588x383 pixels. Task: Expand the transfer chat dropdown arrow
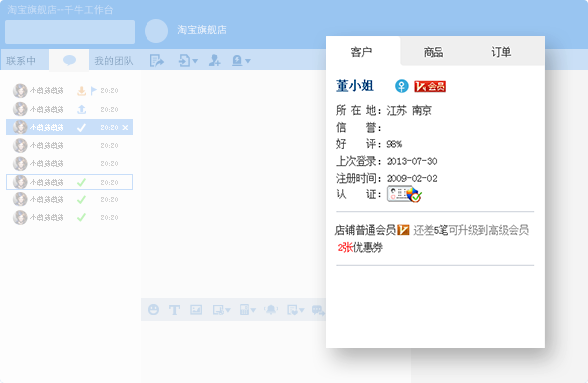(x=195, y=61)
